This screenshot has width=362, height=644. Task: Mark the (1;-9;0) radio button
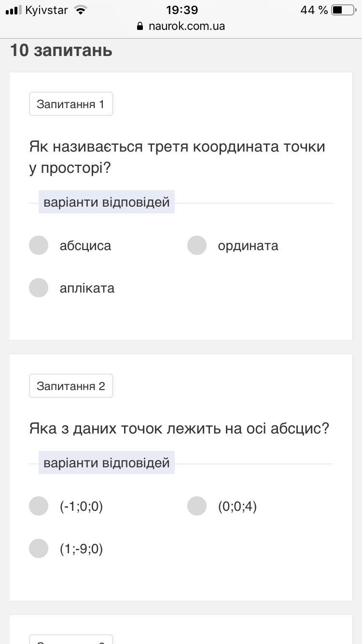coord(39,548)
